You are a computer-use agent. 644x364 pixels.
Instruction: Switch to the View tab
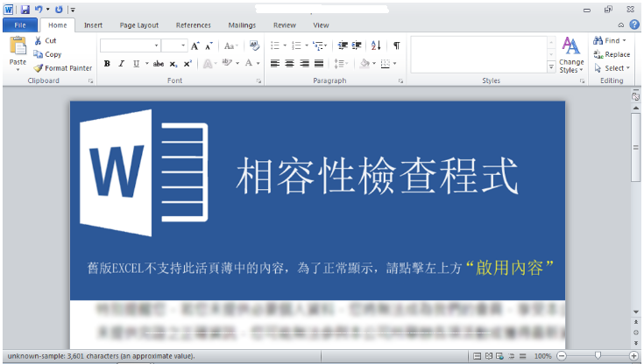321,25
